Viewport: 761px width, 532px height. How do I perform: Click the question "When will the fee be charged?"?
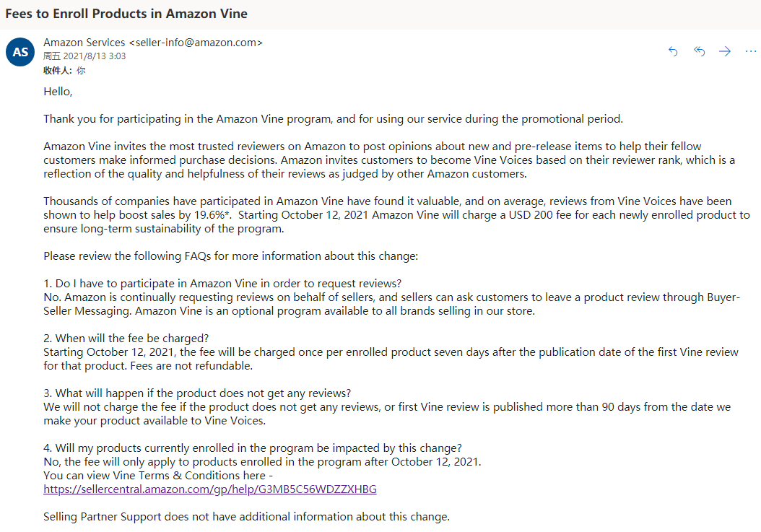coord(126,339)
